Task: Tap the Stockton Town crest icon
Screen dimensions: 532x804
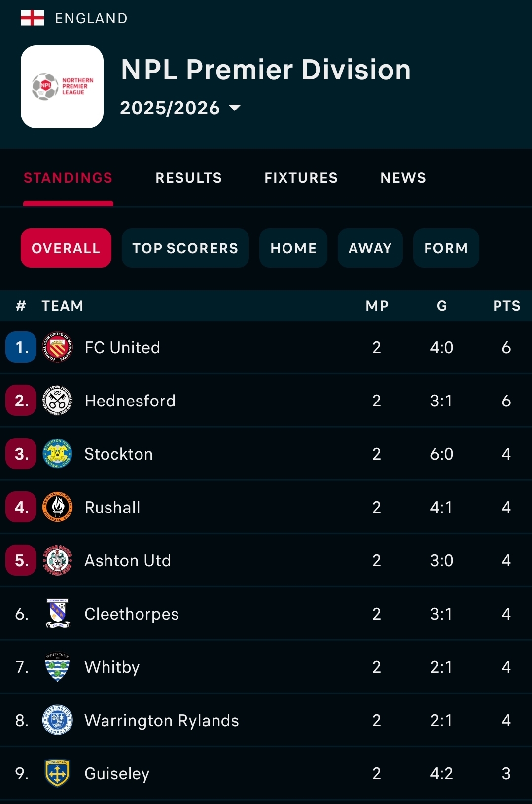Action: 58,454
